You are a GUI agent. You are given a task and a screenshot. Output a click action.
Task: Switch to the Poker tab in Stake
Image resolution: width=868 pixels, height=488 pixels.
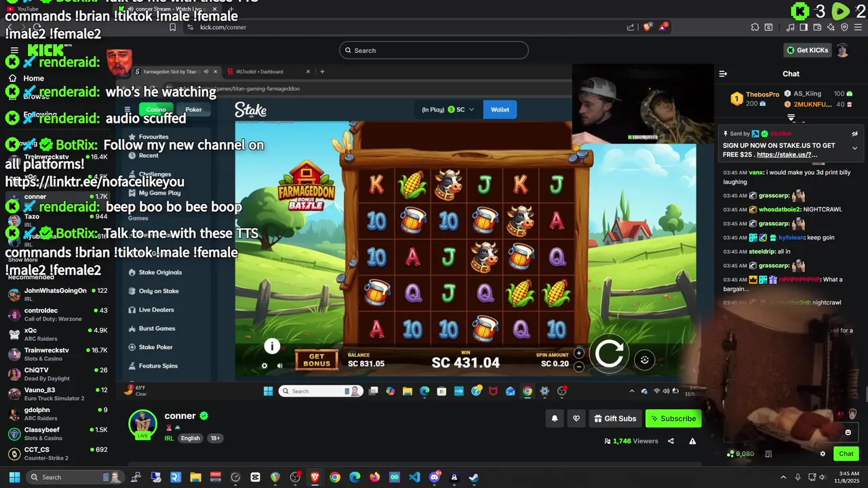(x=193, y=110)
